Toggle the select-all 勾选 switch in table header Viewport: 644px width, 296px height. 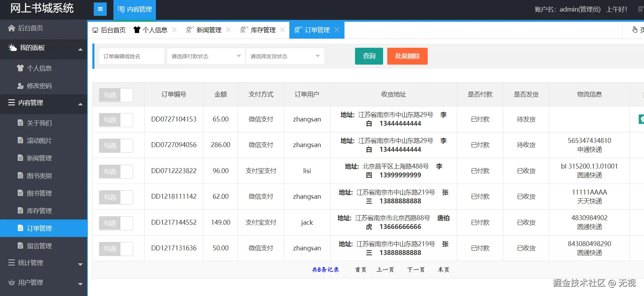pos(116,95)
